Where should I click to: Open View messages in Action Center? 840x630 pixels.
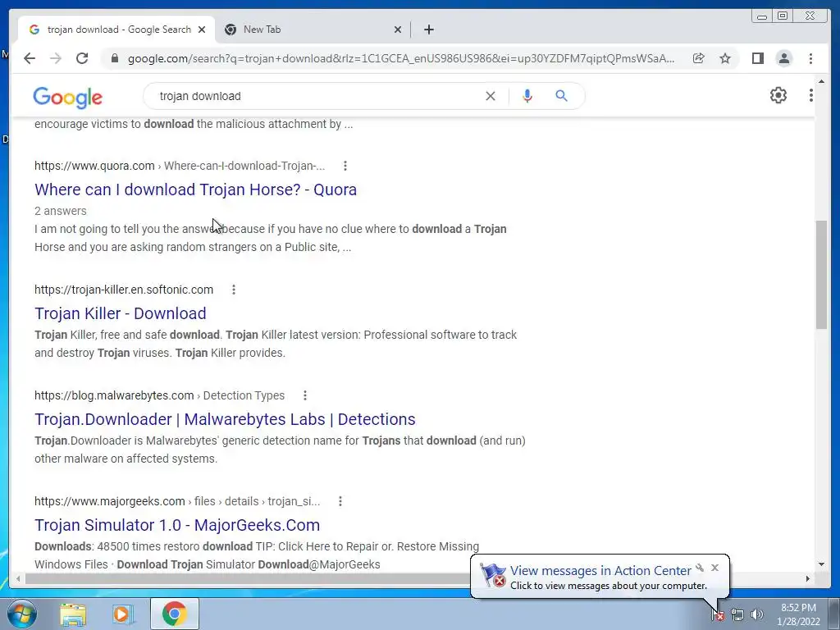600,571
